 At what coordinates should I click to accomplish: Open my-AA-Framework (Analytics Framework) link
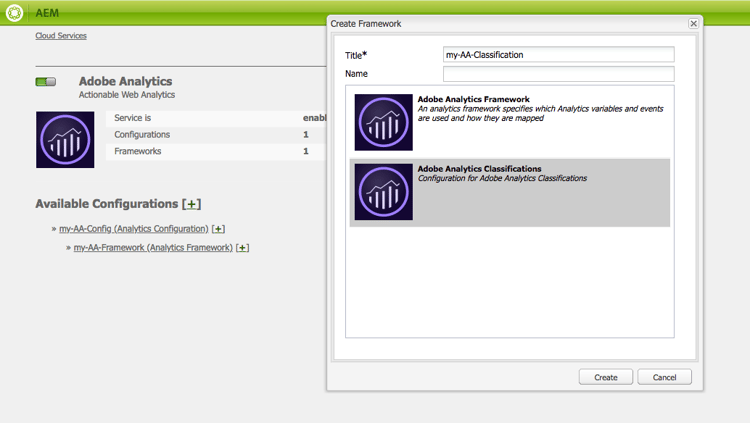click(x=153, y=247)
